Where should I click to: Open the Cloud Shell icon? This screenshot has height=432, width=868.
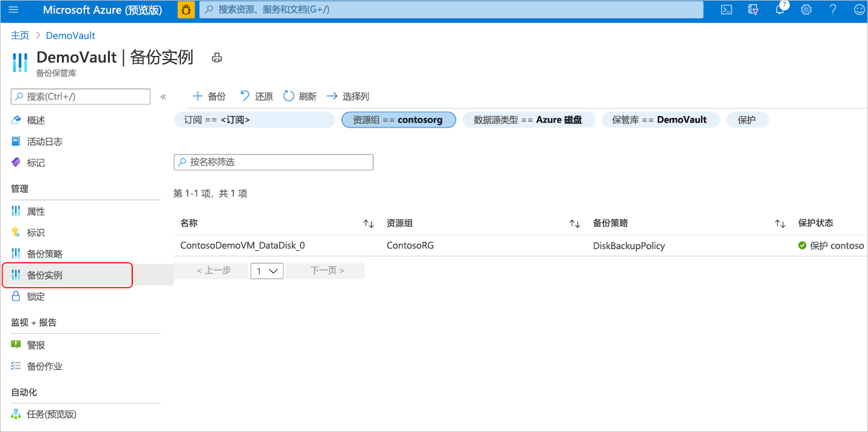pos(726,10)
